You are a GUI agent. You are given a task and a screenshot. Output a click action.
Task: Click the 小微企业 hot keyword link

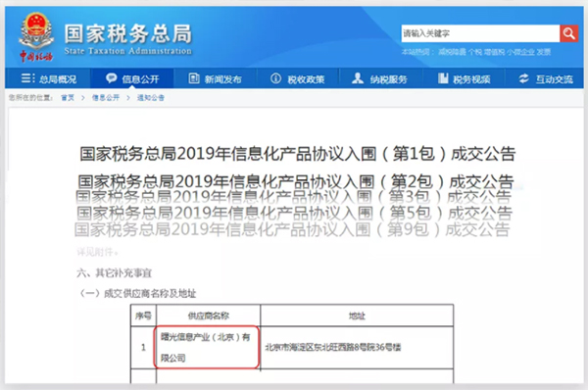[521, 52]
